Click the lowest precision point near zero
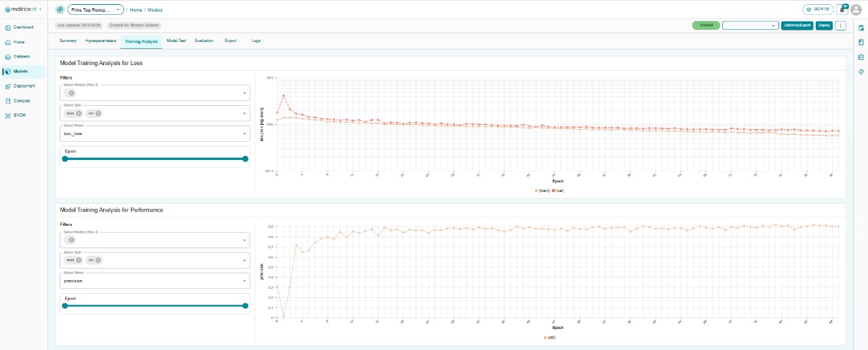 pyautogui.click(x=283, y=317)
